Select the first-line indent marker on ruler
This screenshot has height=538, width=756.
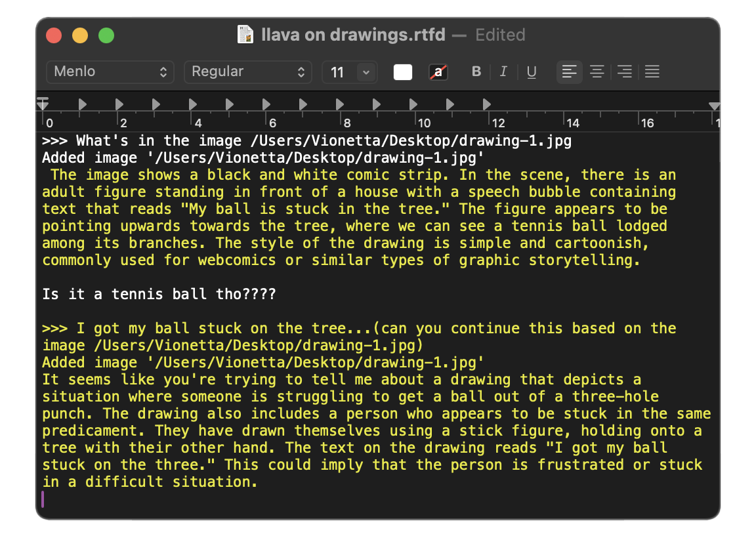click(43, 100)
